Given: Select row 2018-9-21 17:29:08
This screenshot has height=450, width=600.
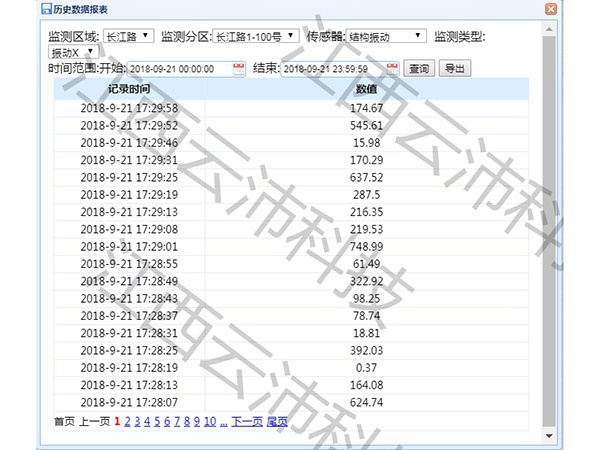Looking at the screenshot, I should (x=291, y=229).
